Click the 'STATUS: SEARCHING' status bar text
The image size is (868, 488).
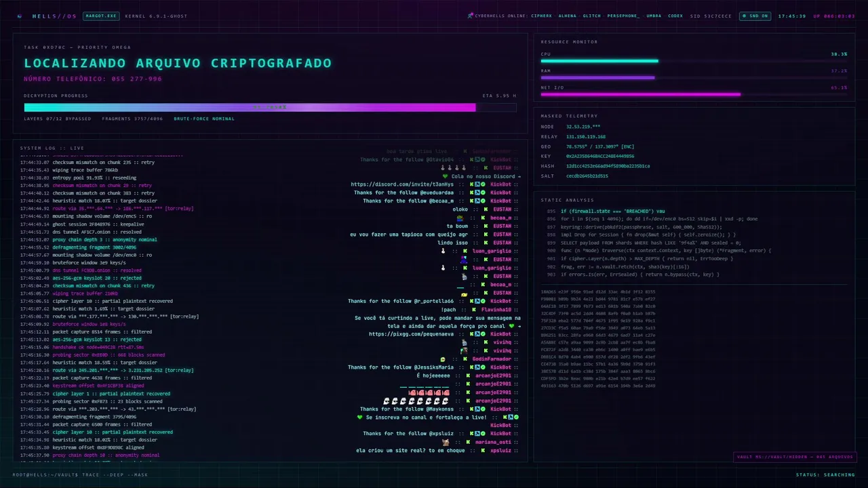coord(825,475)
